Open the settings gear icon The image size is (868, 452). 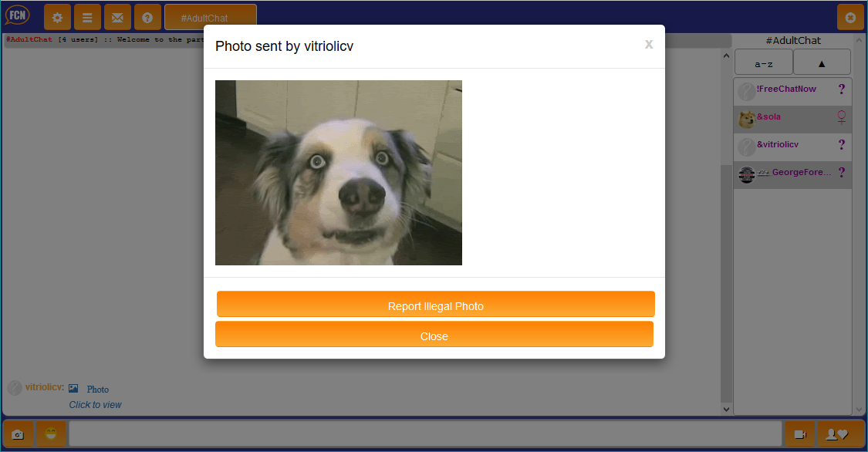point(57,17)
